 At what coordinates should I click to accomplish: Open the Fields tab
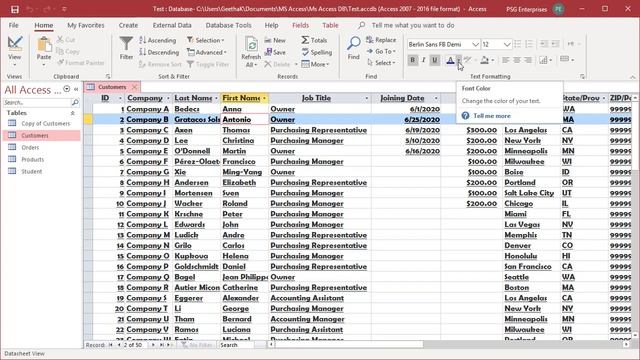[300, 25]
